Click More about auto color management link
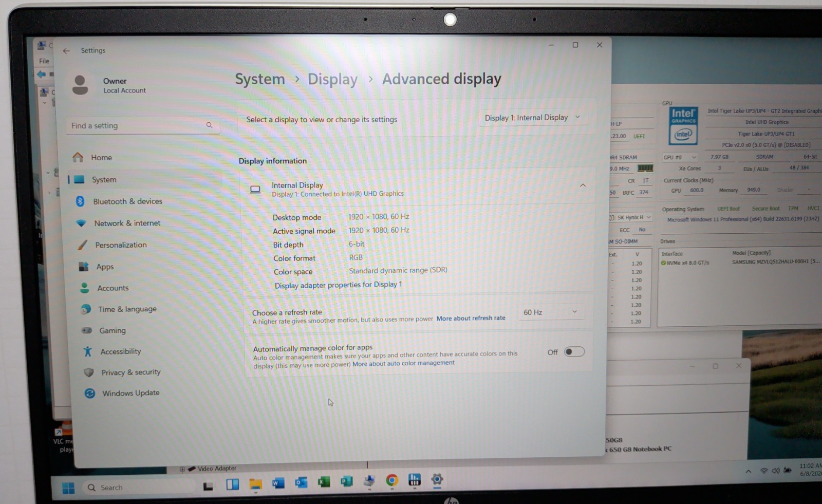822x504 pixels. click(x=403, y=363)
